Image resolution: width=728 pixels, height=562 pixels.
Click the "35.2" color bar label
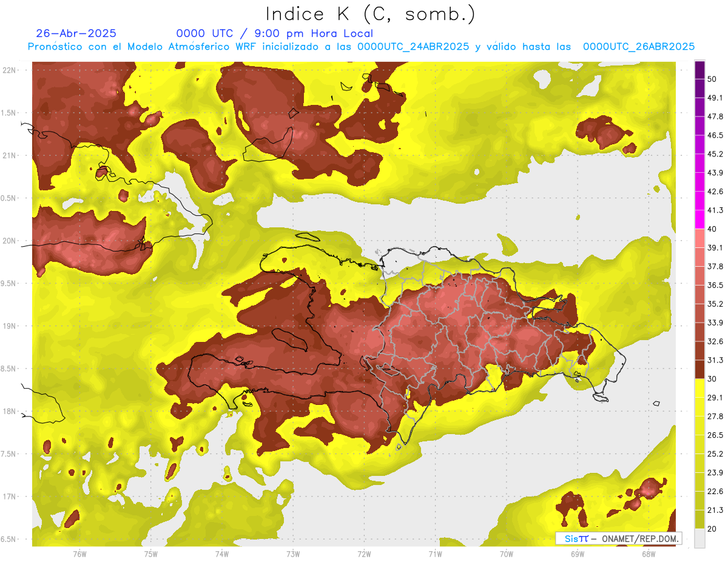pos(715,304)
